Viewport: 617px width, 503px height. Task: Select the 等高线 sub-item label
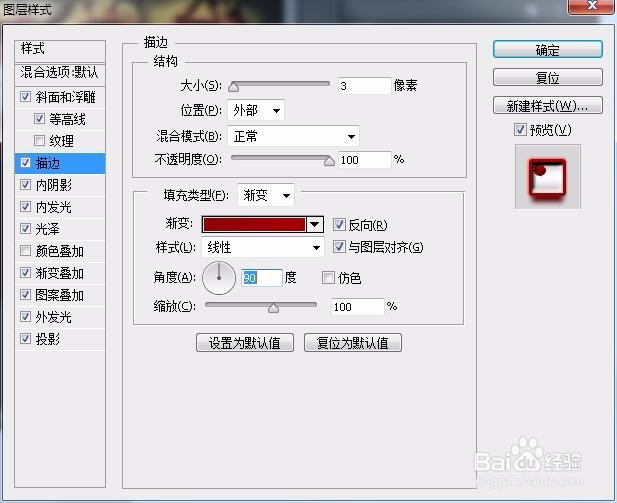[x=67, y=119]
